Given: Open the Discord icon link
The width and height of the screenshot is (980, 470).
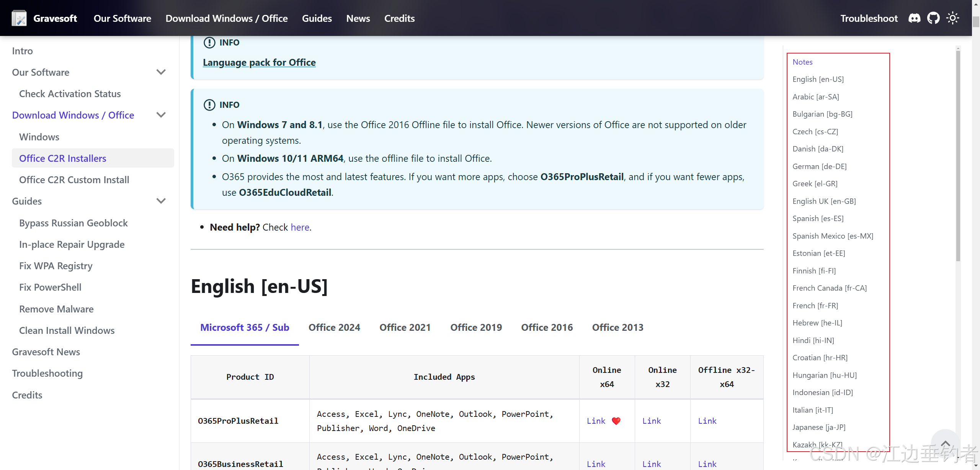Looking at the screenshot, I should [915, 18].
